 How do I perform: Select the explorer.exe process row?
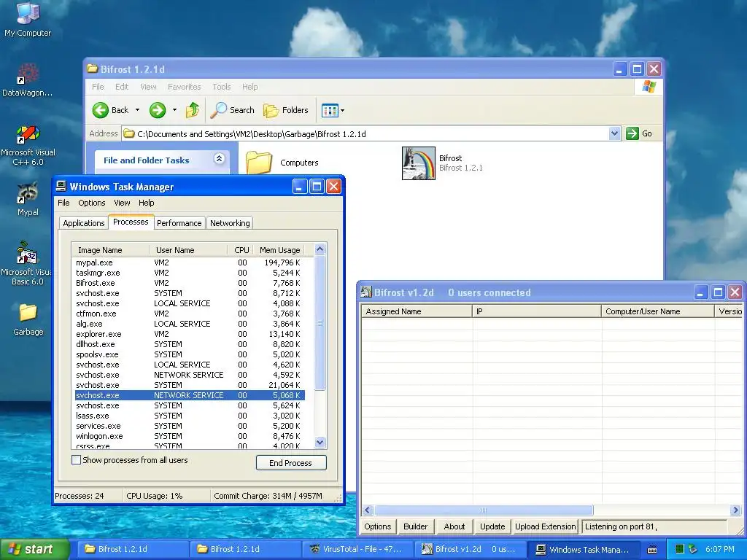coord(190,334)
